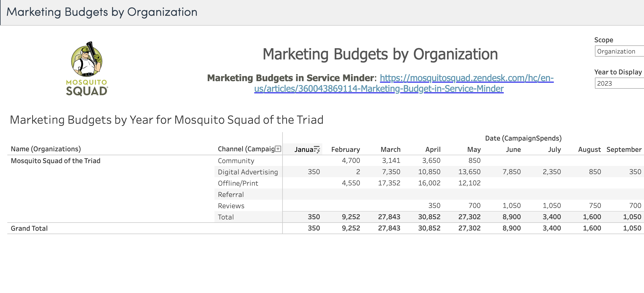The width and height of the screenshot is (644, 293).
Task: Select the 13,650 Digital Advertising May cell
Action: tap(469, 172)
